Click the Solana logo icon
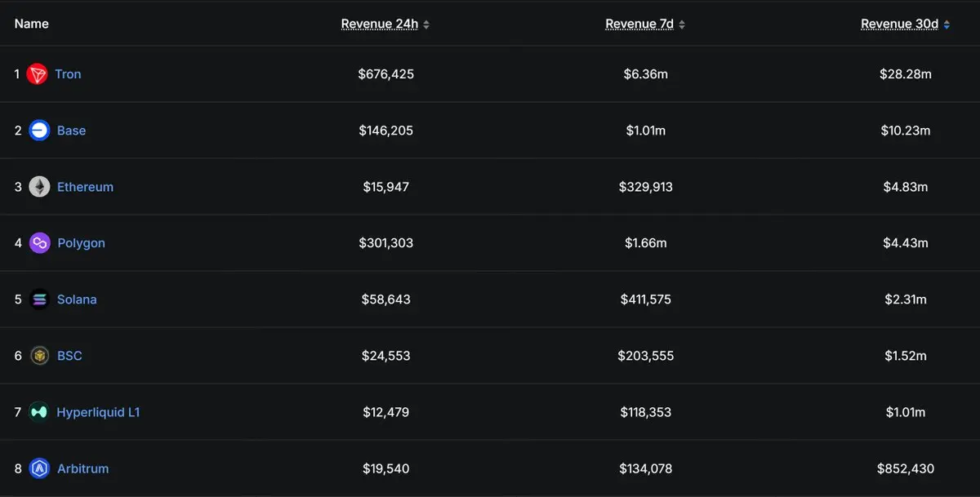The height and width of the screenshot is (497, 980). [39, 300]
